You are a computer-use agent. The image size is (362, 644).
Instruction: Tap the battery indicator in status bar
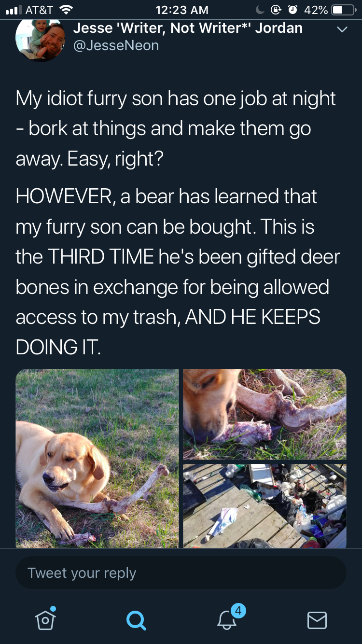click(x=344, y=10)
